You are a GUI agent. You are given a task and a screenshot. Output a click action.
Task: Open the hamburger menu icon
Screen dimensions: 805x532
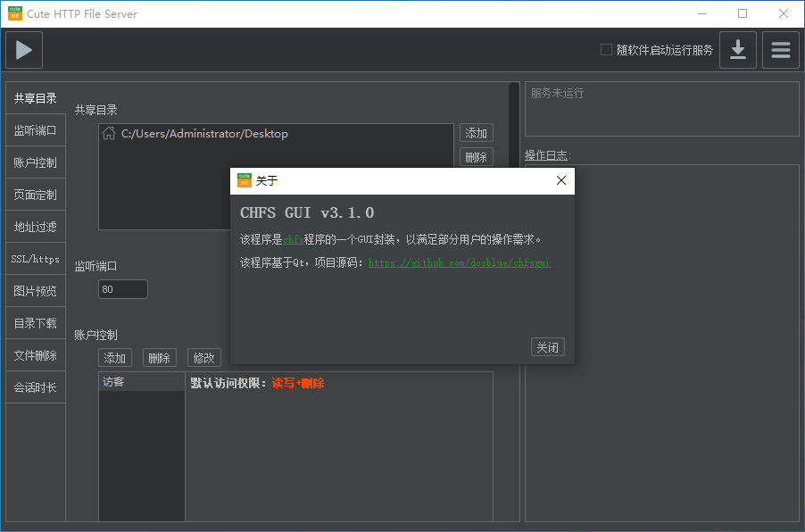tap(780, 50)
